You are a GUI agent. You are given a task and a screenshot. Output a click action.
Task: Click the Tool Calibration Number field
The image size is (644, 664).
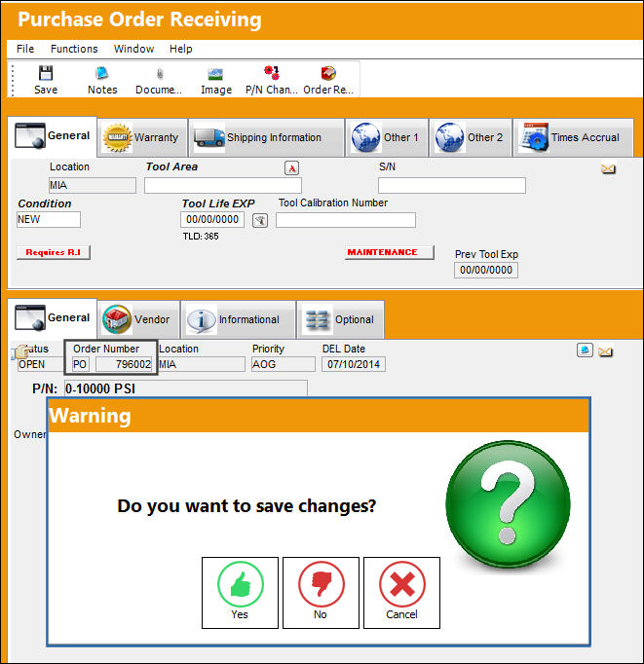[346, 220]
